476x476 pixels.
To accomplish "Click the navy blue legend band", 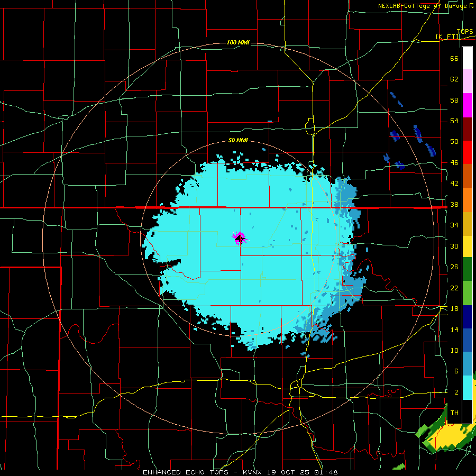I will (x=467, y=317).
